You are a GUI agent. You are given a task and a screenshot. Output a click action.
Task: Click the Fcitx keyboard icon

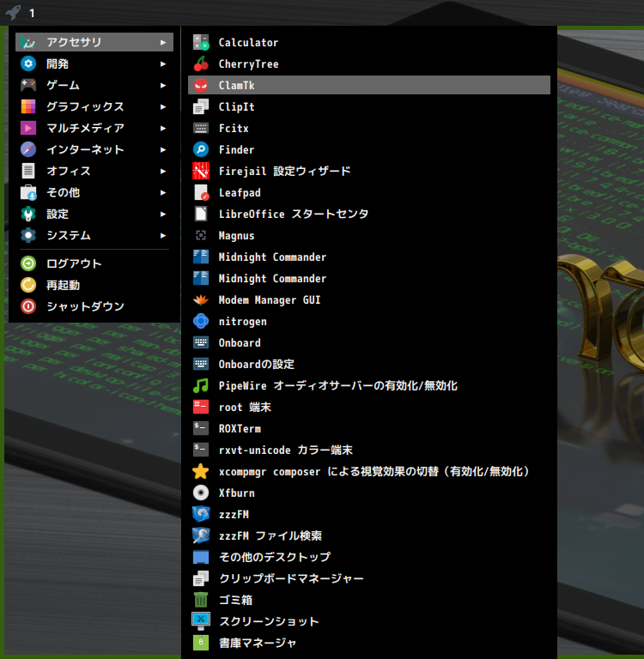click(x=201, y=128)
